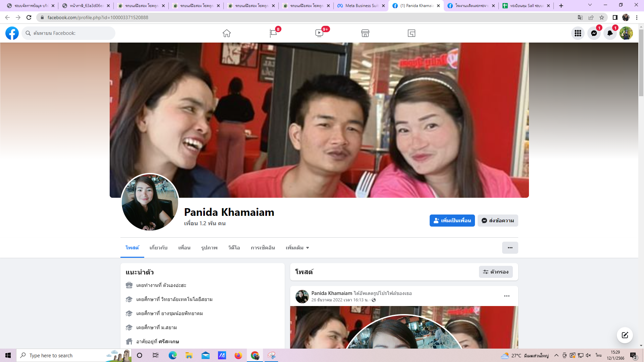Bookmark this page with star icon

pyautogui.click(x=602, y=17)
